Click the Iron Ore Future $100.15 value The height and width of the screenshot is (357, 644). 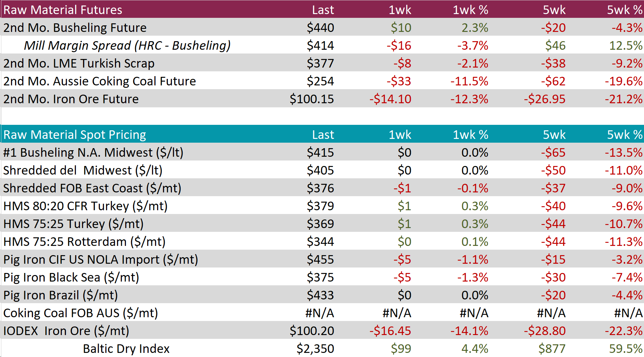point(312,99)
